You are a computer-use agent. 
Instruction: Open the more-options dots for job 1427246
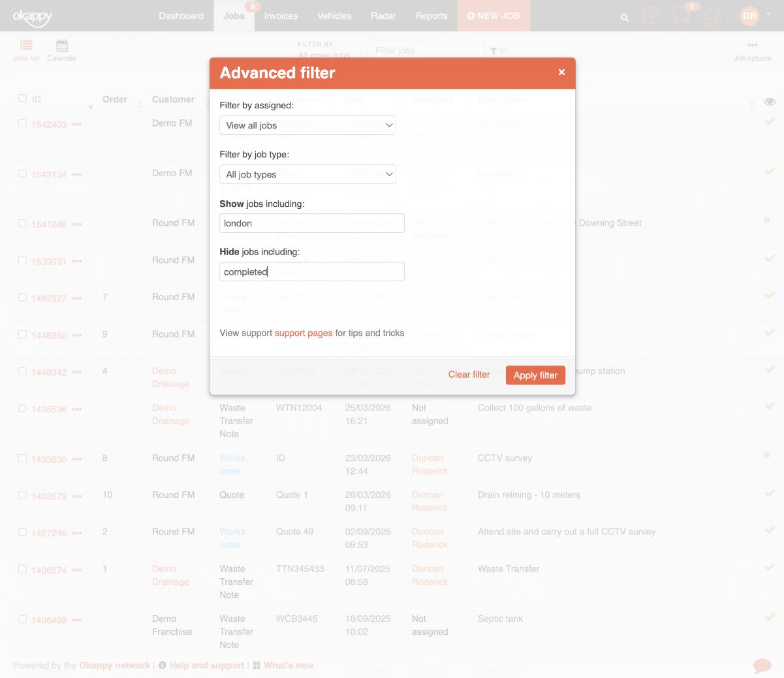(x=77, y=532)
